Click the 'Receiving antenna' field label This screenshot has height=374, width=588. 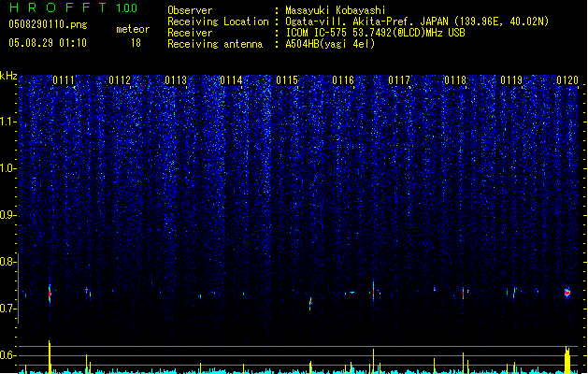click(215, 44)
